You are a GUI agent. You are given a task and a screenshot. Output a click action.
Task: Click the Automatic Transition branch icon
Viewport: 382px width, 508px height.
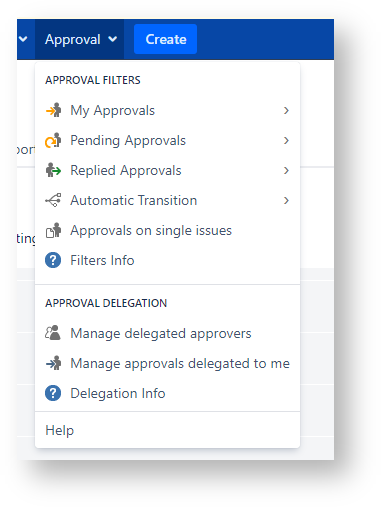pyautogui.click(x=53, y=200)
